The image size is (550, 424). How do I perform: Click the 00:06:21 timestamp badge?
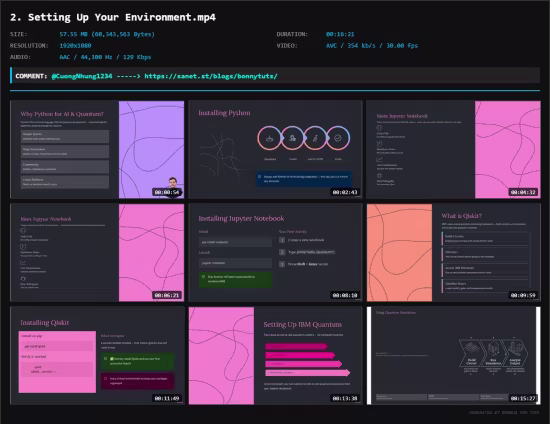pos(167,295)
